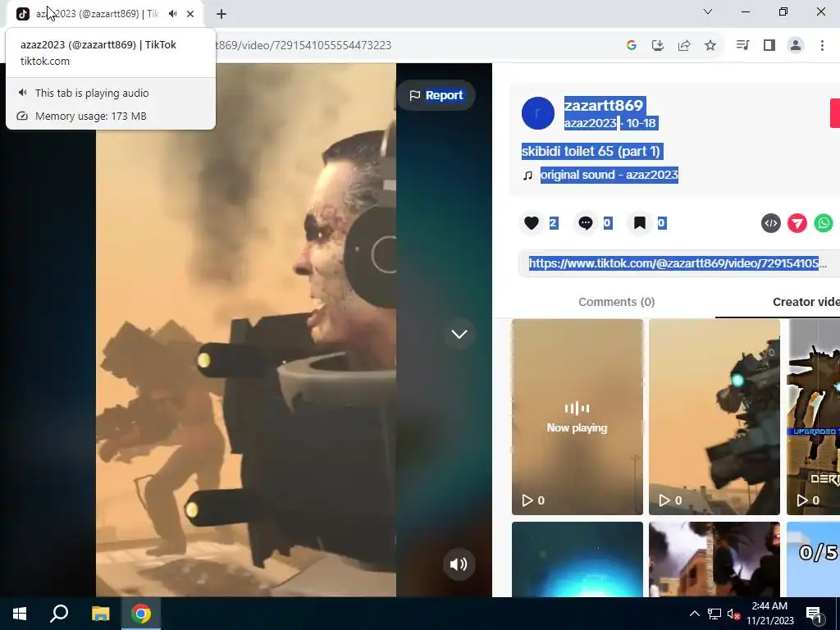The width and height of the screenshot is (840, 630).
Task: Click the address bar URL
Action: pos(304,46)
